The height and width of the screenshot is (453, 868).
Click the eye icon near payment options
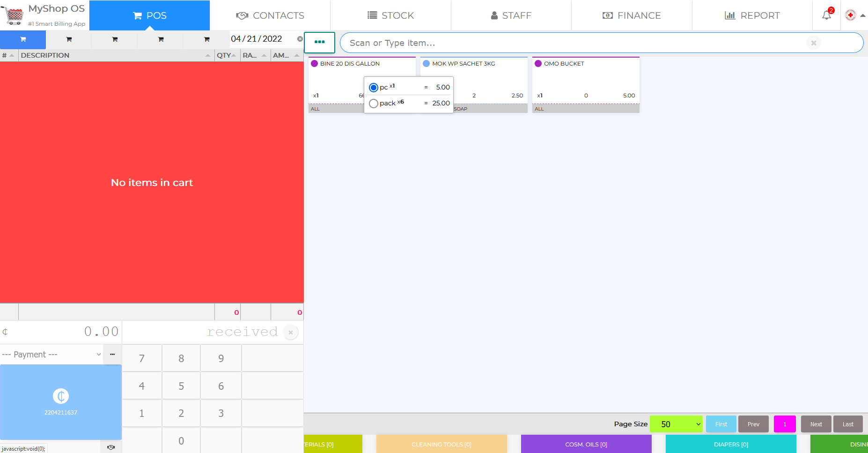(x=111, y=447)
